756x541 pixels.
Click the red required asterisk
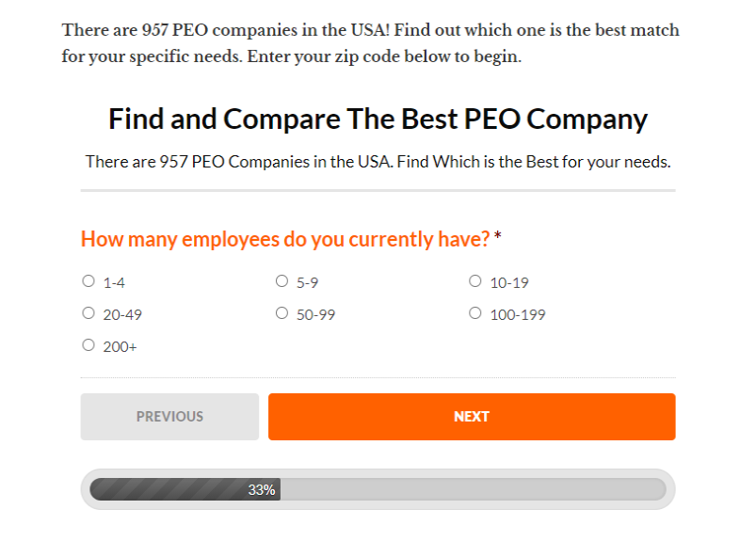coord(497,238)
